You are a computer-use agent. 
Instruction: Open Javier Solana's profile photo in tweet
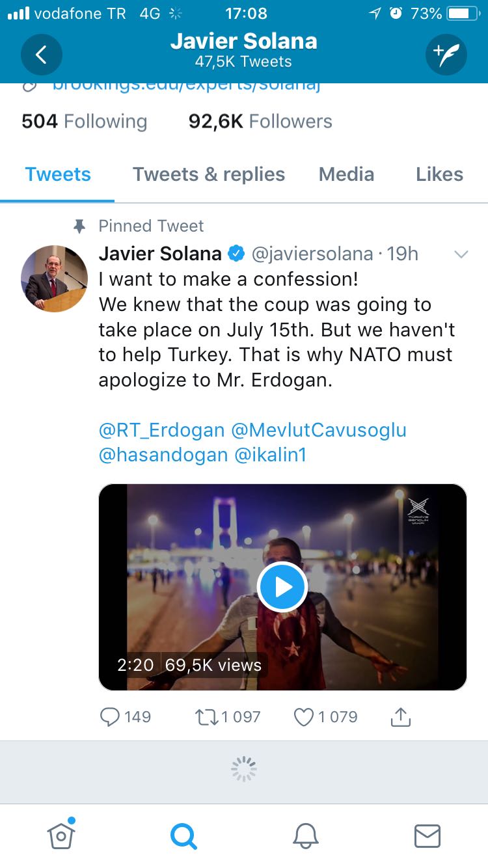coord(55,278)
